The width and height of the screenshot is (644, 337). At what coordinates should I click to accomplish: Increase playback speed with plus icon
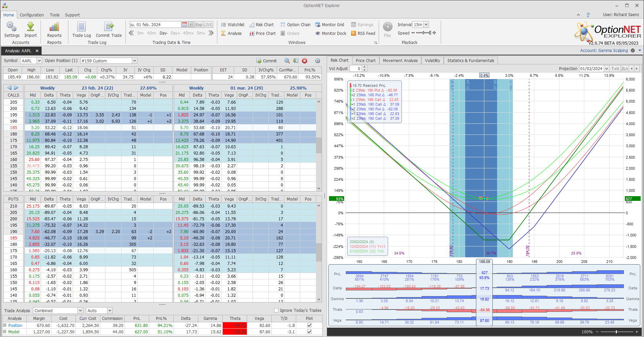tap(434, 33)
